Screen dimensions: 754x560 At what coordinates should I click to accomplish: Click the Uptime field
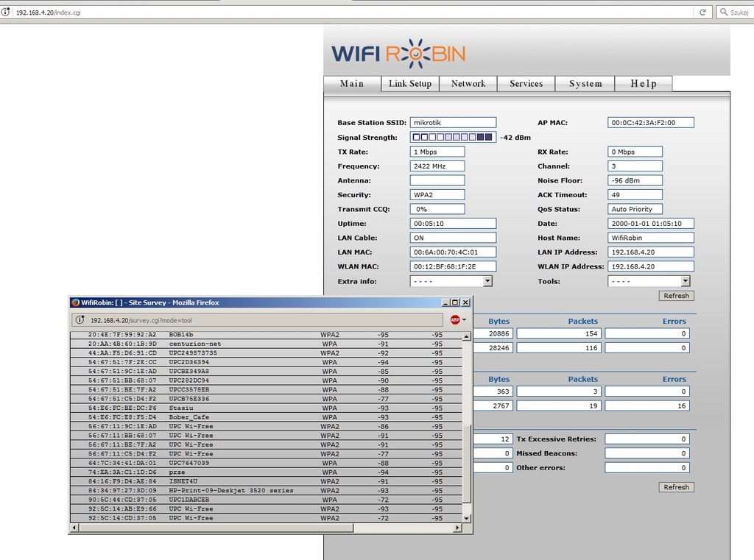pos(453,224)
